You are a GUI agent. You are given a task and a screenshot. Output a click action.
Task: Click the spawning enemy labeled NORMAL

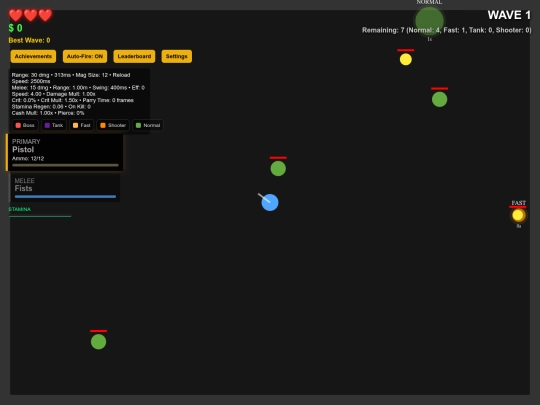point(429,21)
